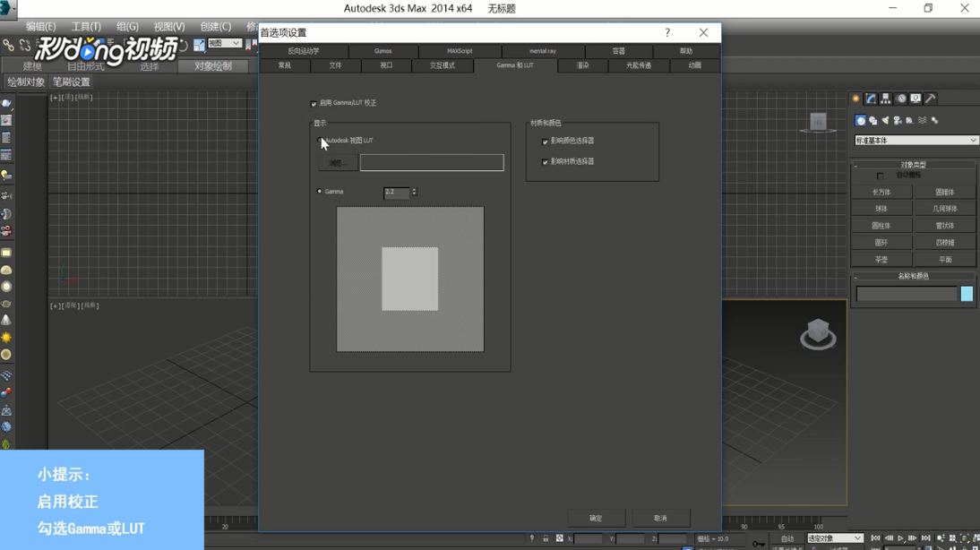The image size is (980, 550).
Task: Open the 视图(V) menu
Action: tap(169, 26)
